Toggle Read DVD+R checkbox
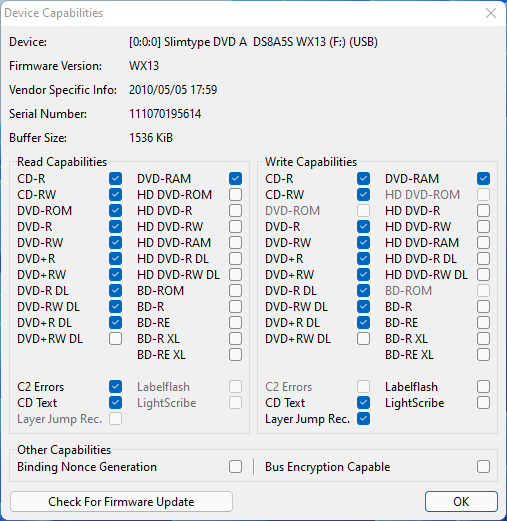This screenshot has width=507, height=521. coord(115,258)
